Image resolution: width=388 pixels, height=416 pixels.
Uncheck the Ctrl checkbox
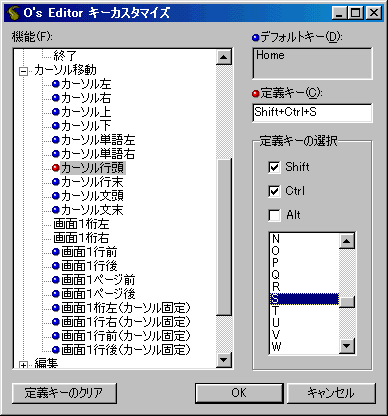[x=274, y=191]
